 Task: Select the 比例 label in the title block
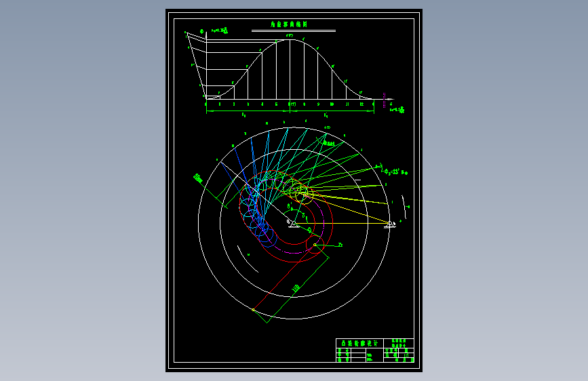point(391,355)
